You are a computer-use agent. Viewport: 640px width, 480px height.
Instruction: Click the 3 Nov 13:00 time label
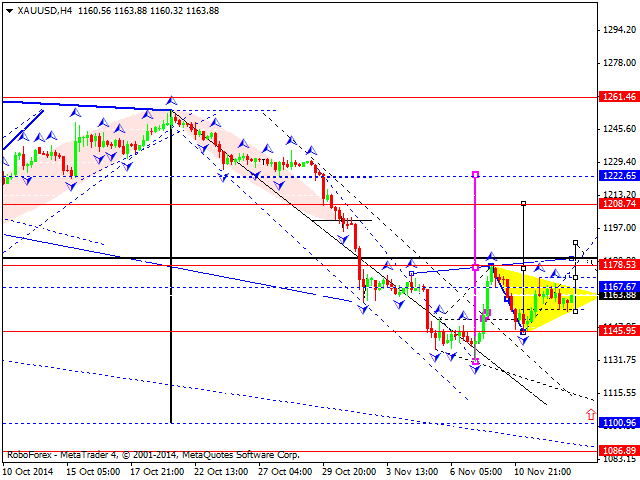coord(412,472)
